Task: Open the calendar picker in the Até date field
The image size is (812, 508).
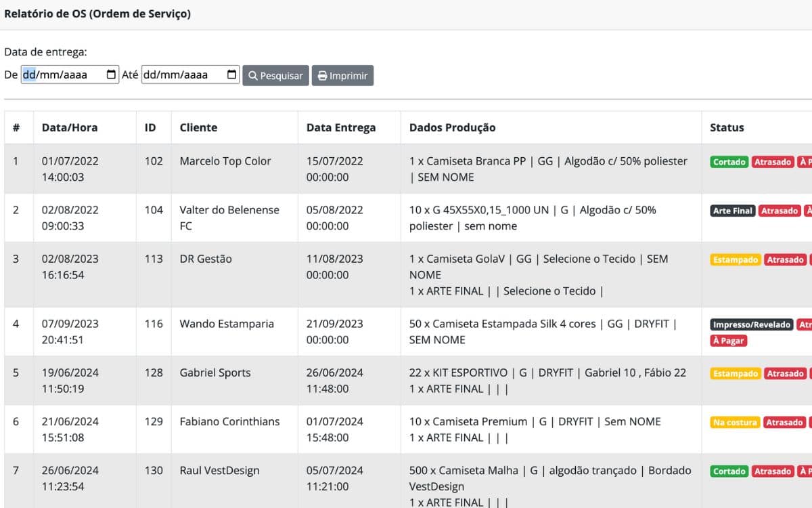Action: (x=232, y=75)
